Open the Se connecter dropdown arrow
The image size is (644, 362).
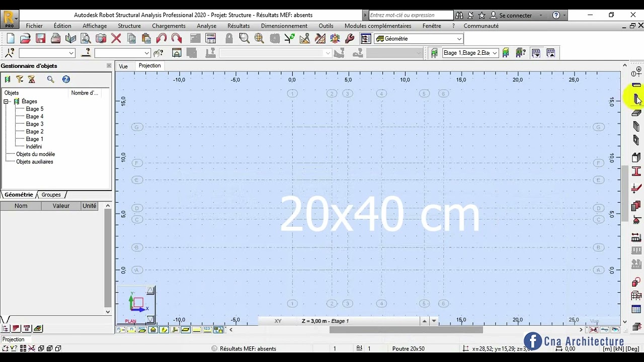(x=541, y=15)
